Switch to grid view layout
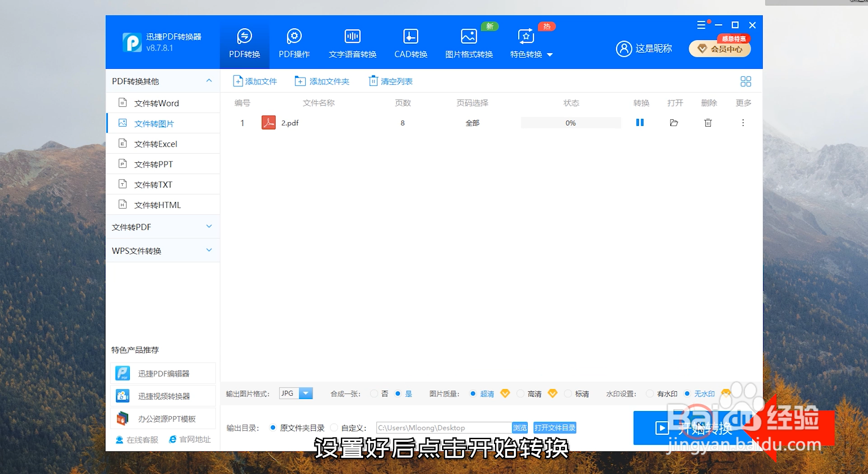 (745, 81)
